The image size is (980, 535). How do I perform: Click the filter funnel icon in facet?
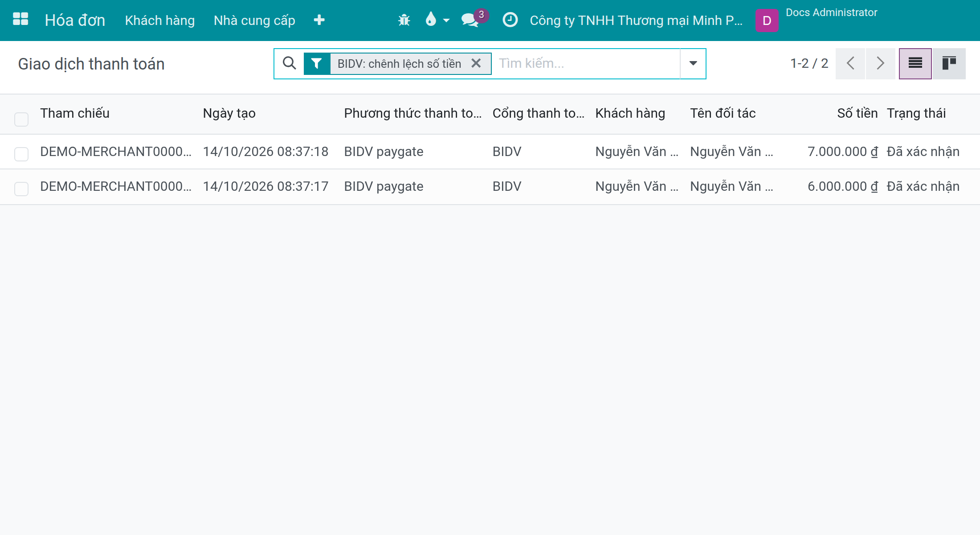tap(317, 64)
